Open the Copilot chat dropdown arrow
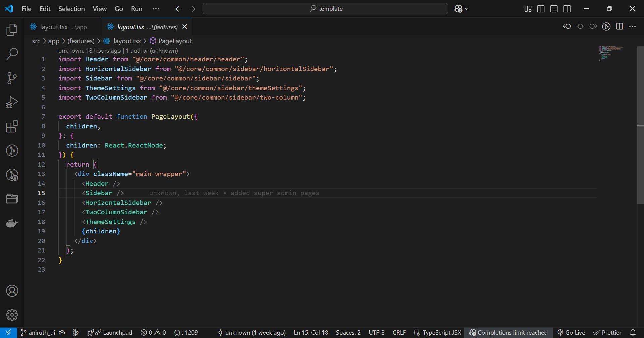The width and height of the screenshot is (644, 338). (467, 9)
